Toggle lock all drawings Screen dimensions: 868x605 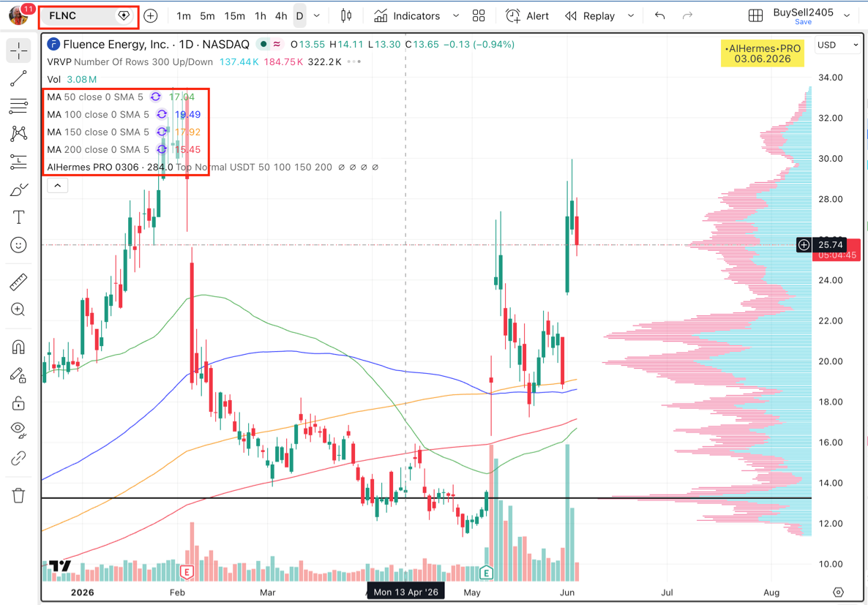point(18,403)
